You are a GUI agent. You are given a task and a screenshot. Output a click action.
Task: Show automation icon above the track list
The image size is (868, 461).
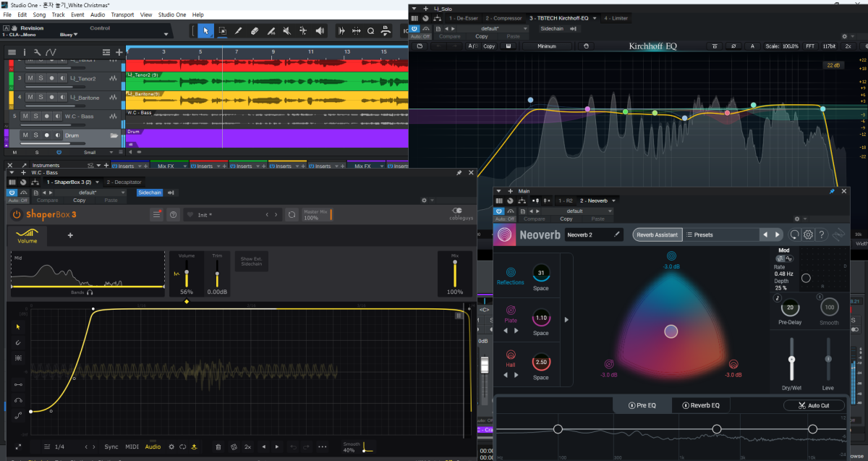[x=51, y=52]
